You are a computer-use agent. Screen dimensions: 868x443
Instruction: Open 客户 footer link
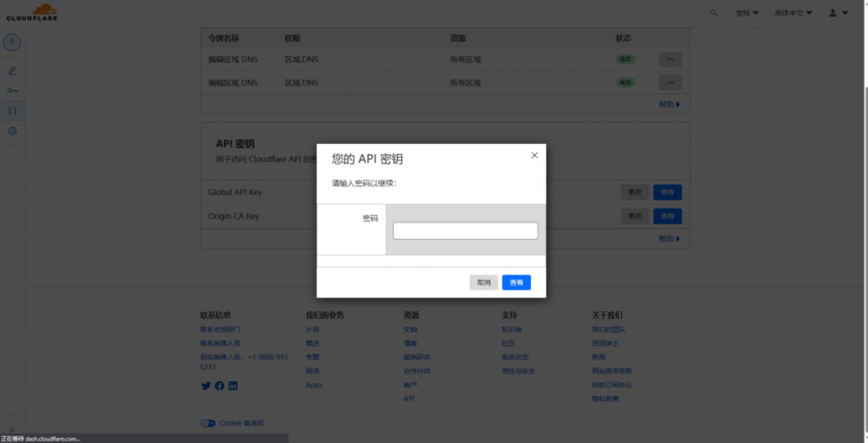point(410,385)
